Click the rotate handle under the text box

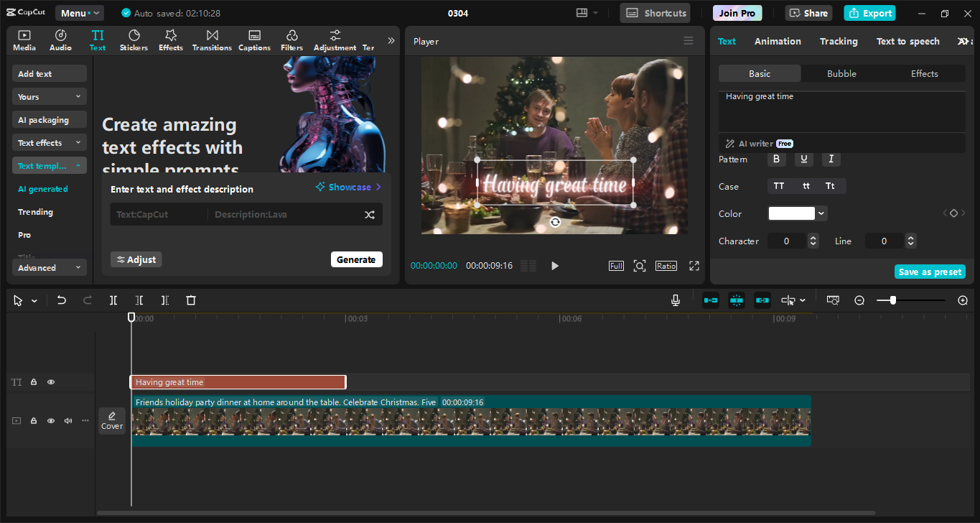555,223
